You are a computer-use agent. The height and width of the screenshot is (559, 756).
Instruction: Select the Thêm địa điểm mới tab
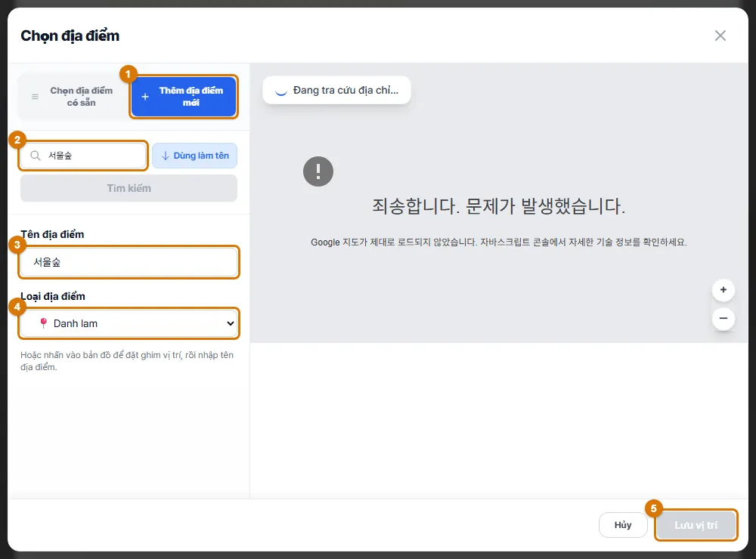[184, 97]
